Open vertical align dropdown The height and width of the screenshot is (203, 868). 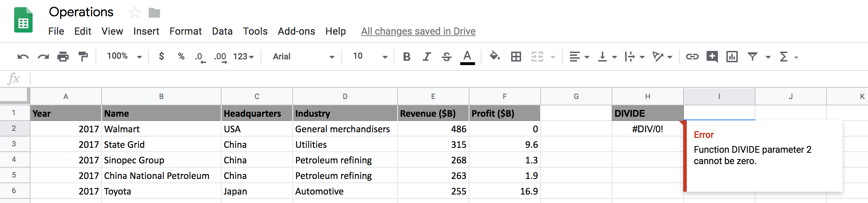[607, 57]
